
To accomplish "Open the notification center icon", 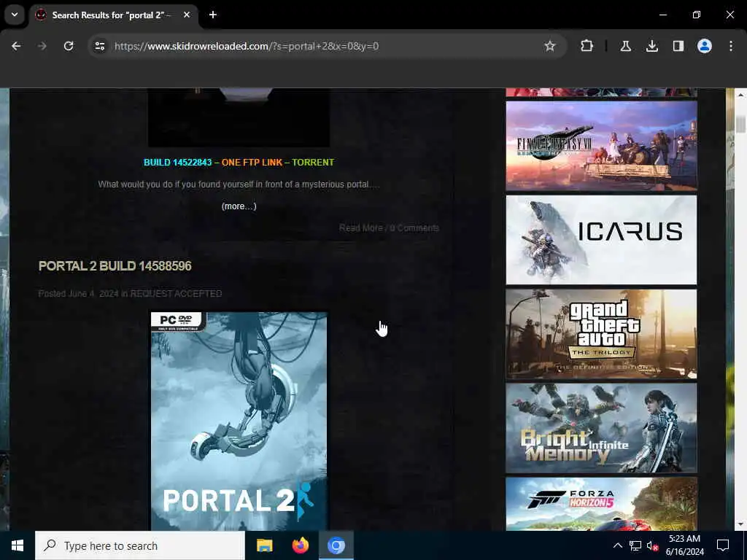I will click(x=723, y=545).
